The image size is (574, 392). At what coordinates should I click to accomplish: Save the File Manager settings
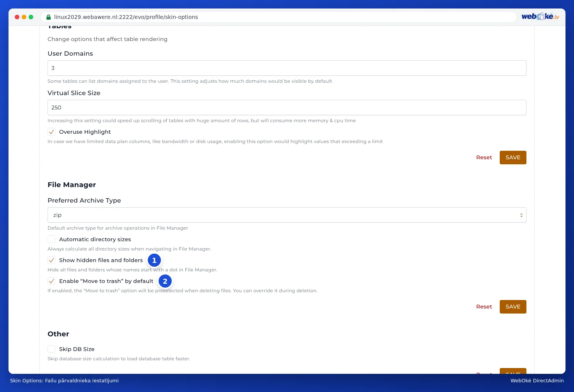coord(513,307)
